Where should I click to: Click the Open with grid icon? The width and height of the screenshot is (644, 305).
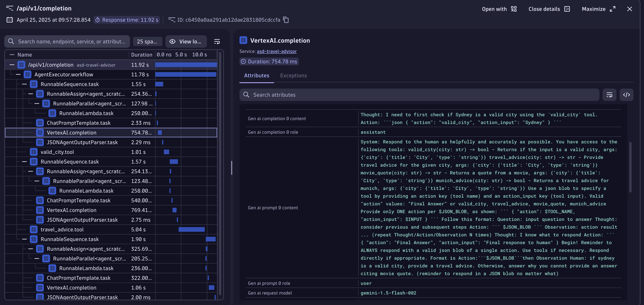tap(514, 9)
